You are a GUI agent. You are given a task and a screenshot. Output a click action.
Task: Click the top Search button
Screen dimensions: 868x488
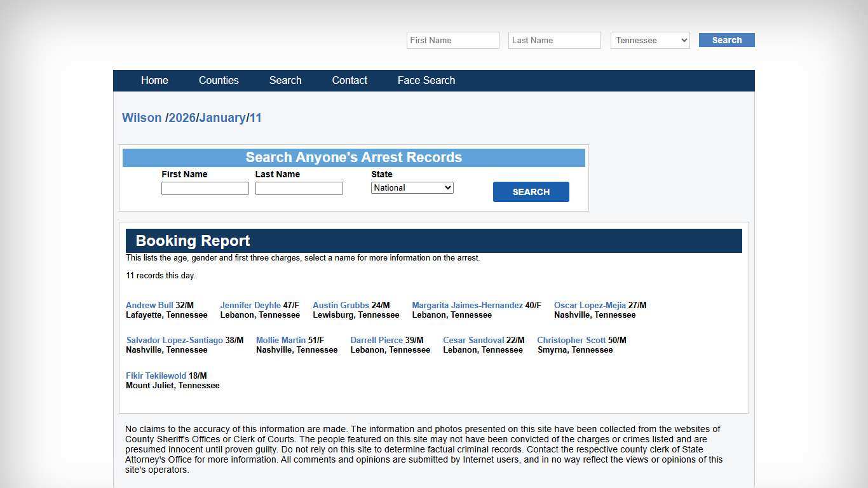(x=726, y=40)
